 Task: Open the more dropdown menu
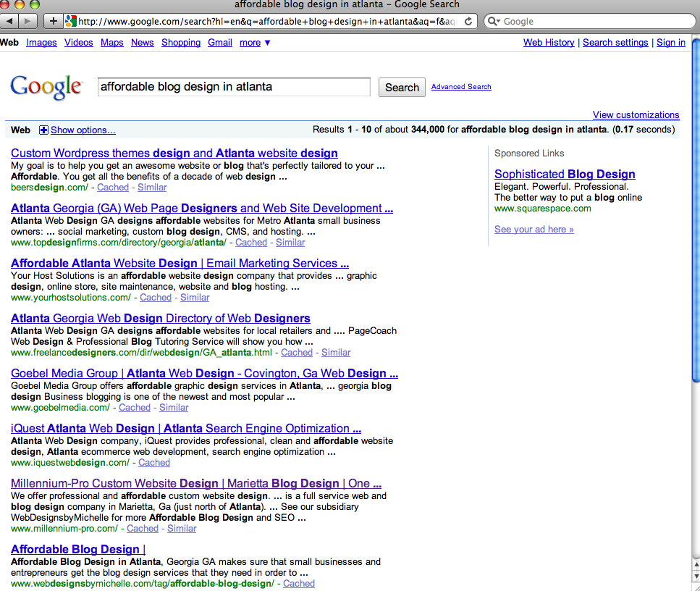click(x=255, y=43)
